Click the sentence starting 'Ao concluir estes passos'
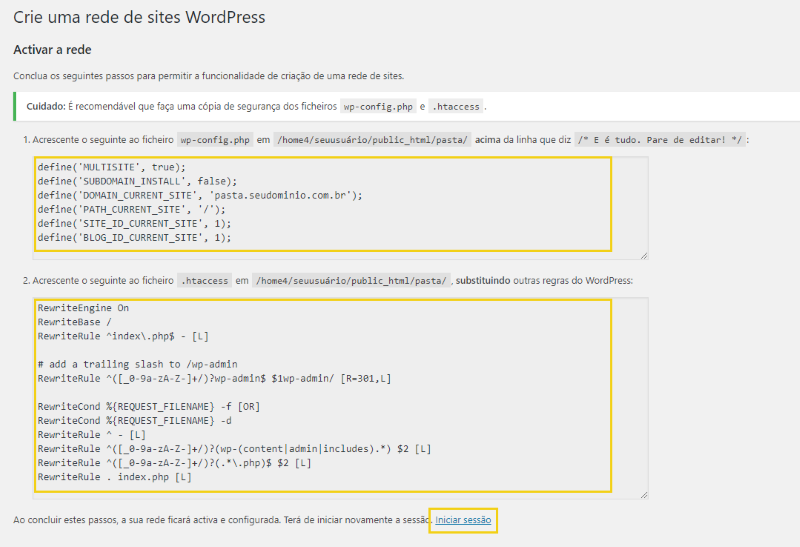This screenshot has width=800, height=547. 223,520
